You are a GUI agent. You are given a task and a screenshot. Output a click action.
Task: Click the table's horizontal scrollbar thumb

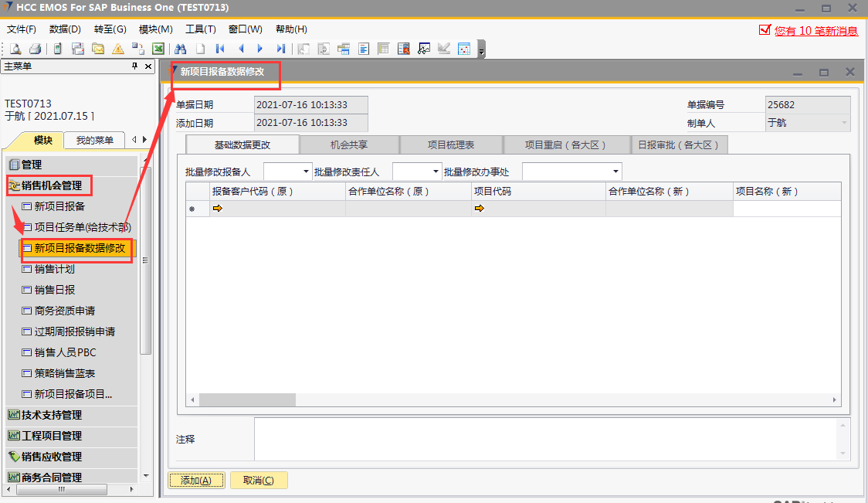pos(247,399)
